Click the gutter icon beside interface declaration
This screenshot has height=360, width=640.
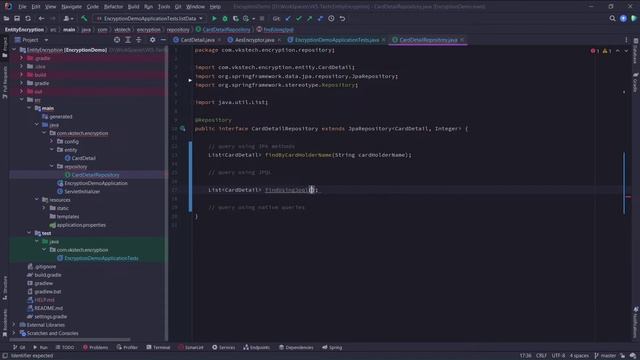coord(182,129)
